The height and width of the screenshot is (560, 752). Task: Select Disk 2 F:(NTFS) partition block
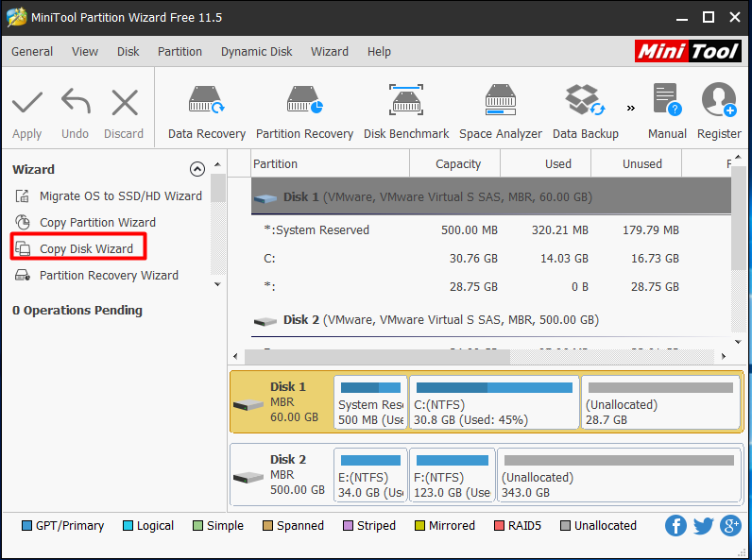click(453, 476)
